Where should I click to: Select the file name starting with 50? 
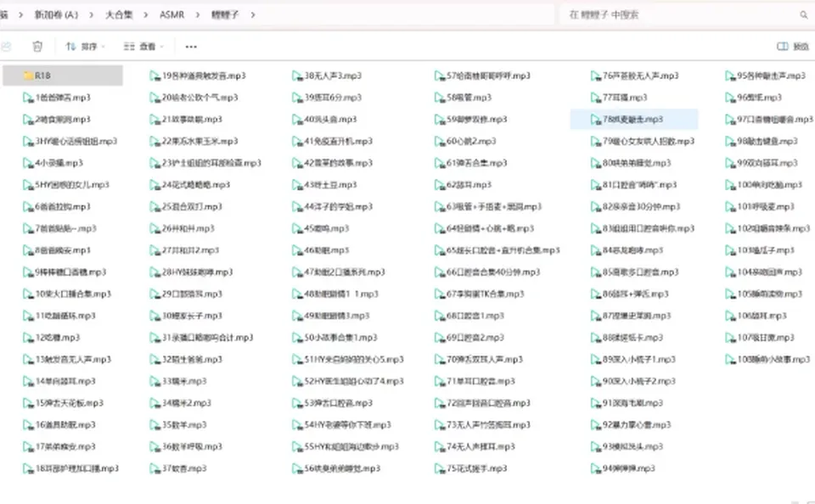pos(341,338)
